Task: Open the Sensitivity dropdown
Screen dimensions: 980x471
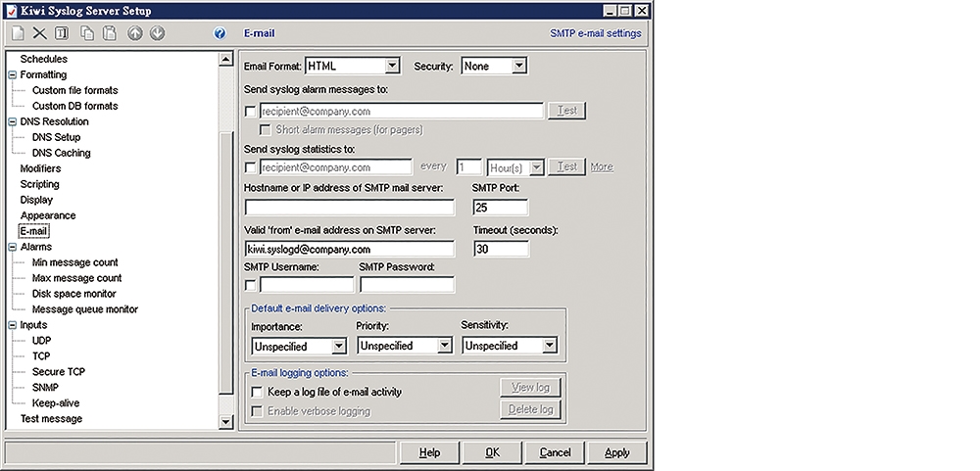Action: [549, 346]
